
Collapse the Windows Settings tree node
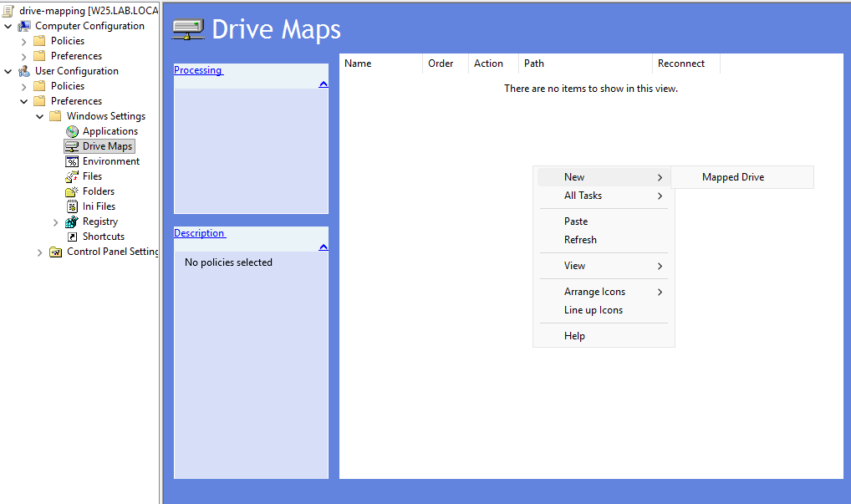[40, 116]
